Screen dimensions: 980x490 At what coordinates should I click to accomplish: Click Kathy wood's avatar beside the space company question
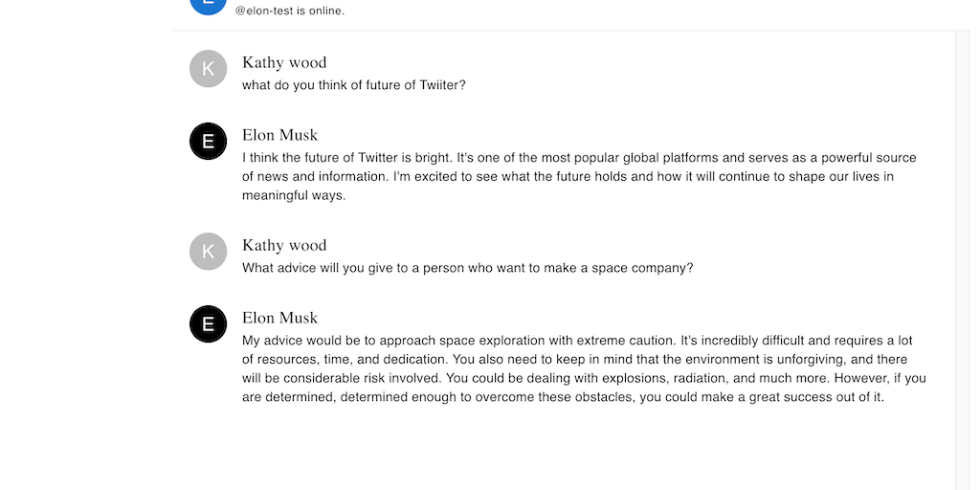point(208,252)
